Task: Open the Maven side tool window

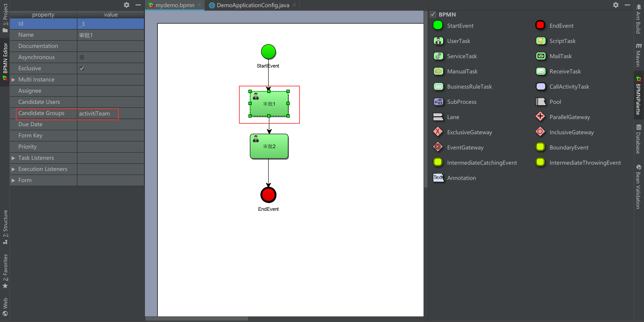Action: 638,55
